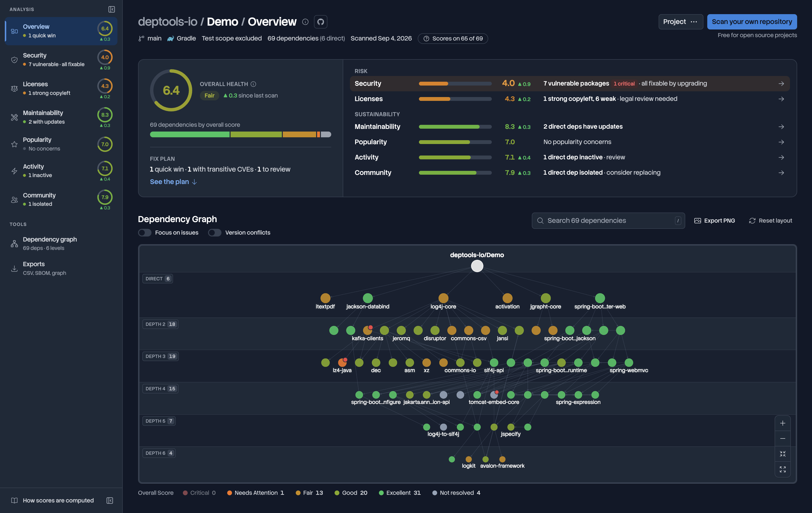Click Excellent legend color dot
This screenshot has width=812, height=513.
pos(381,493)
